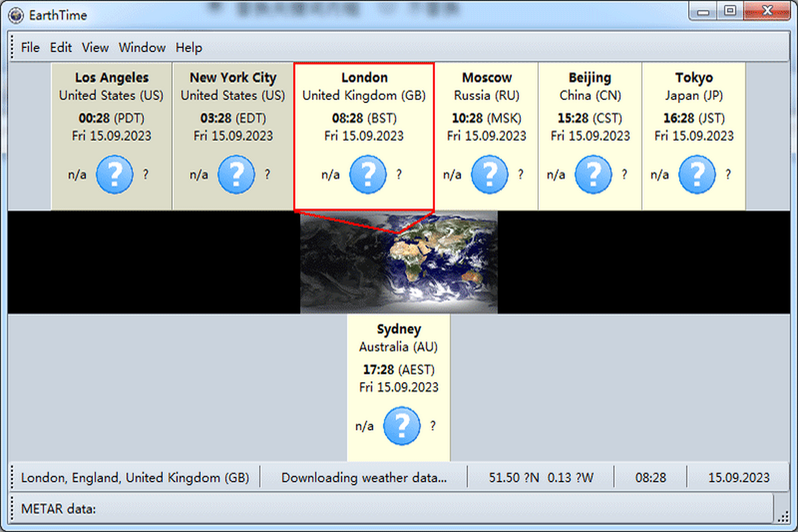Open the Window menu
Viewport: 798px width, 532px height.
[142, 47]
